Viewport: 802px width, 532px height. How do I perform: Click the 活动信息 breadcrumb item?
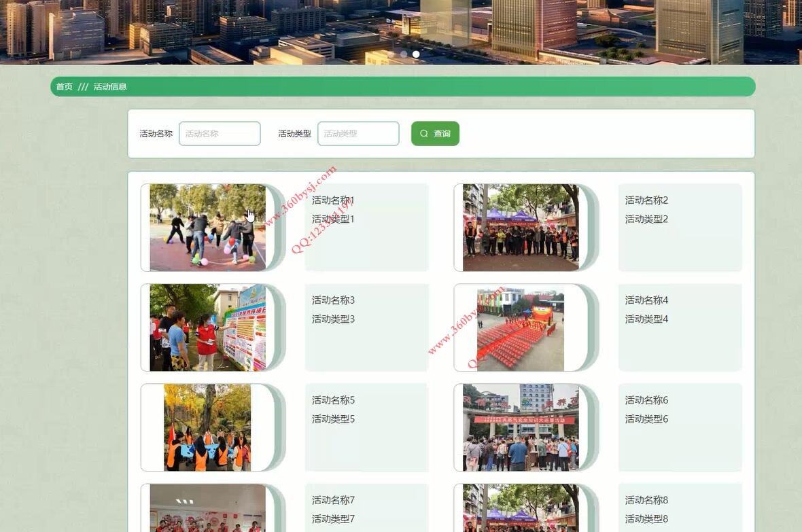pos(110,86)
